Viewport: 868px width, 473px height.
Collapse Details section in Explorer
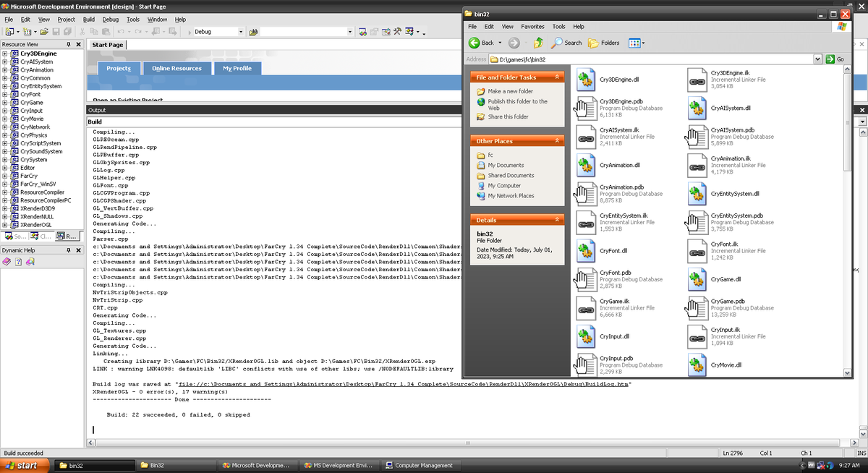(557, 219)
